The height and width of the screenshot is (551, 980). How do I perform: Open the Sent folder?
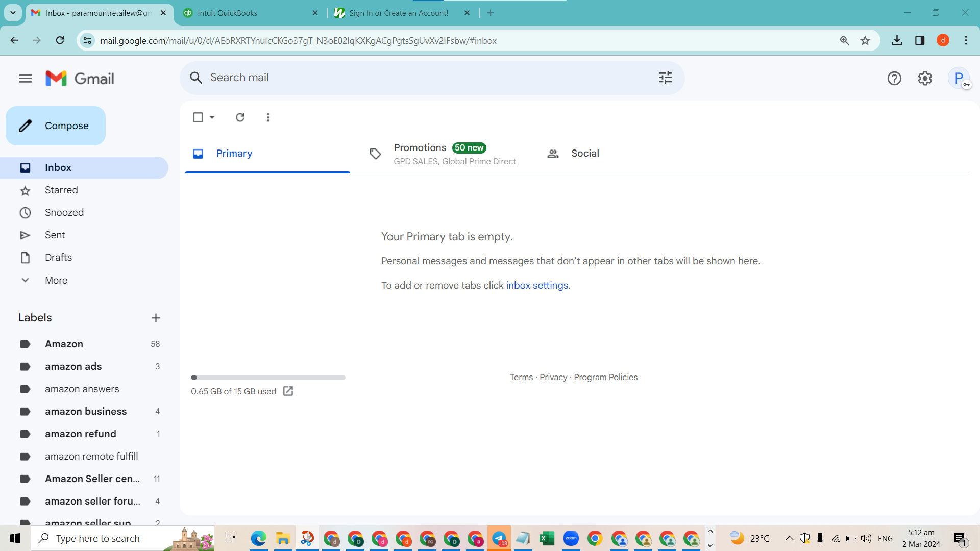point(84,235)
